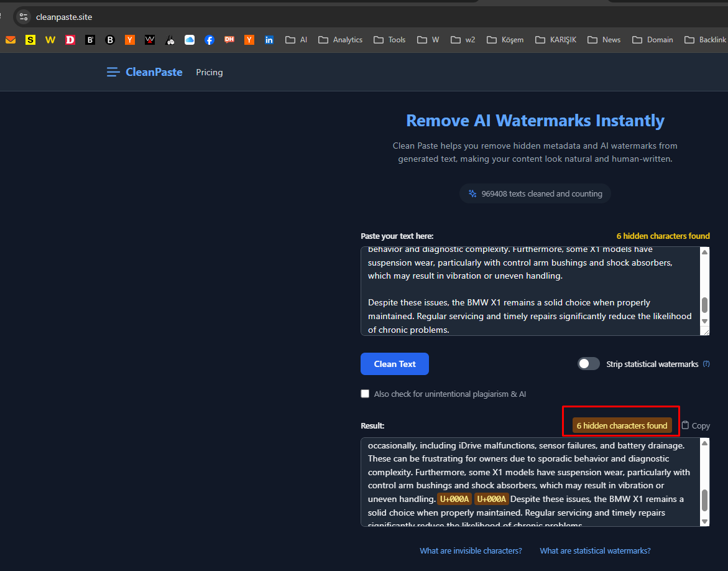This screenshot has height=571, width=728.
Task: Open What are statistical watermarks link
Action: pyautogui.click(x=595, y=550)
